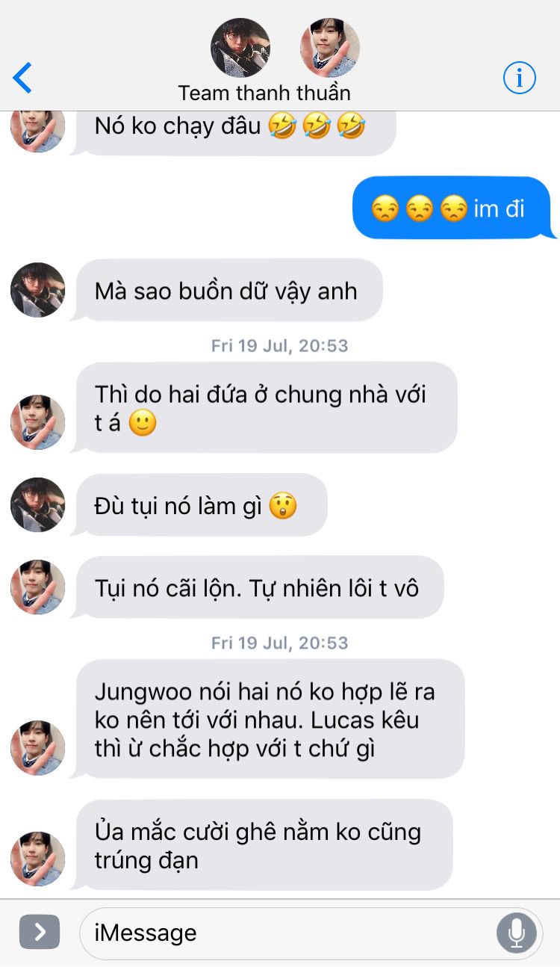
Task: Tap the 'Nó ko chạy đâu' message bubble
Action: tap(233, 129)
